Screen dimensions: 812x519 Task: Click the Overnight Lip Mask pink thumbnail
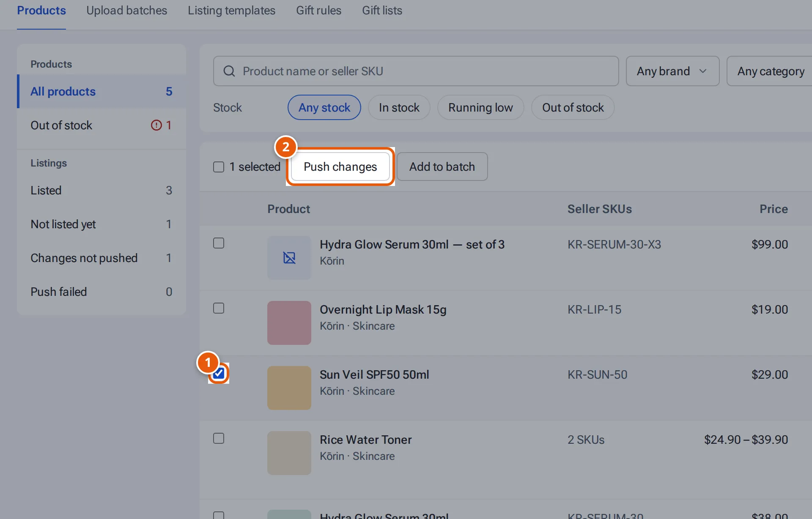[x=289, y=323]
